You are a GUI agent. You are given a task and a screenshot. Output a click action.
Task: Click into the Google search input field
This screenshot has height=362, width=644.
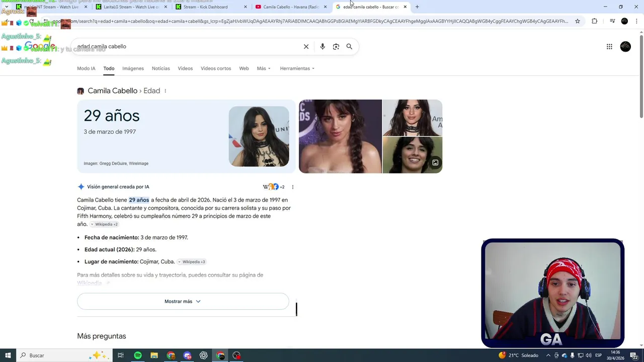[x=186, y=46]
